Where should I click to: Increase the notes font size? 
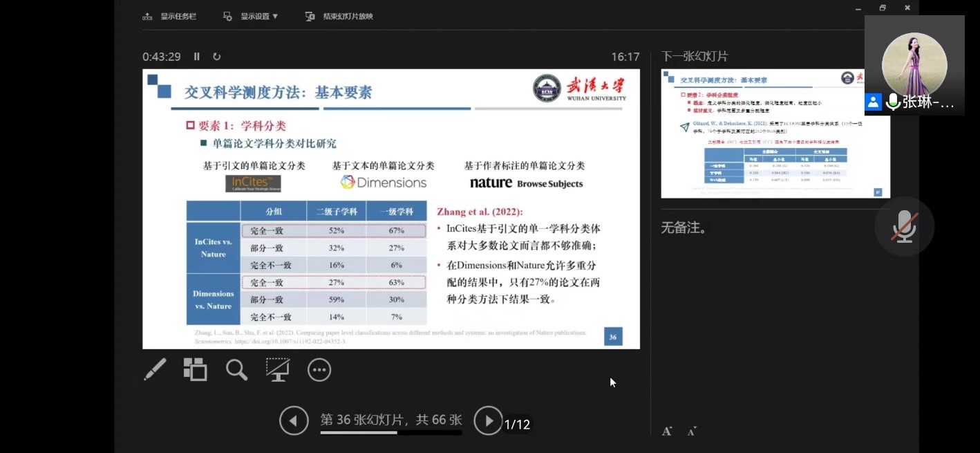pyautogui.click(x=667, y=431)
